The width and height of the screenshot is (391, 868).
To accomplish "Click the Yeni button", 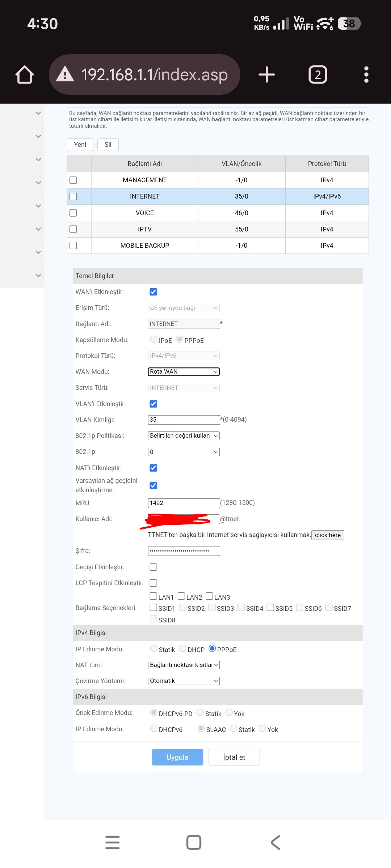I will tap(80, 145).
